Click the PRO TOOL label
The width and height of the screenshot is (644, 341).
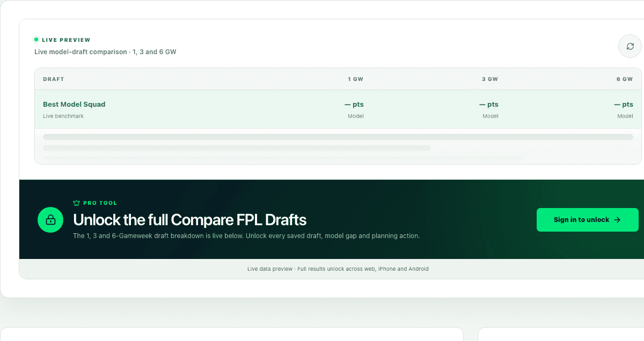[x=100, y=203]
